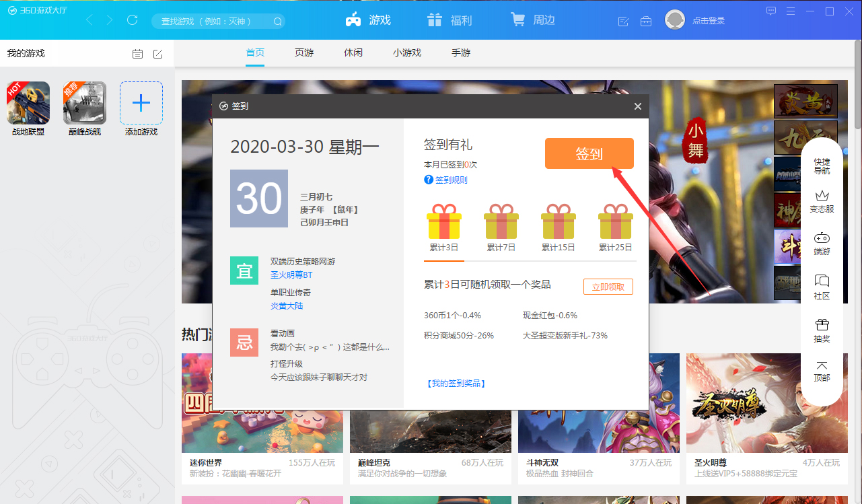This screenshot has height=504, width=862.
Task: Open the 端游 gamepad icon in right sidebar
Action: coord(822,244)
